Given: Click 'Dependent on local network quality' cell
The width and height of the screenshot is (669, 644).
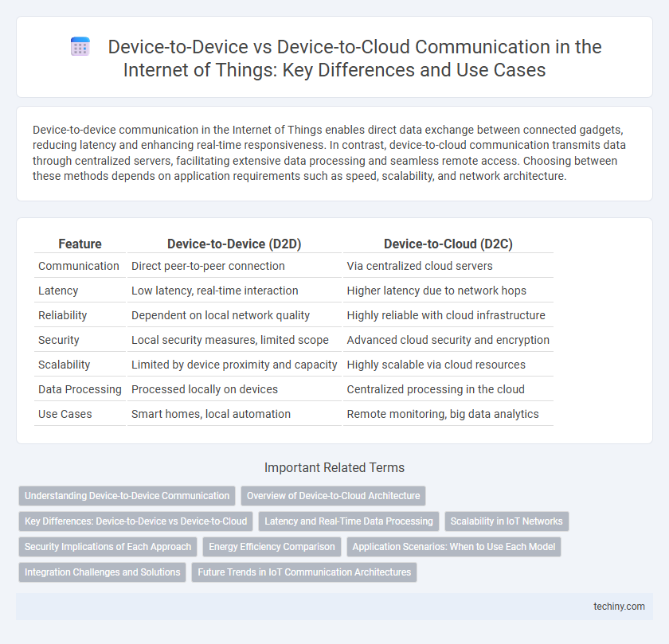Looking at the screenshot, I should [x=234, y=315].
